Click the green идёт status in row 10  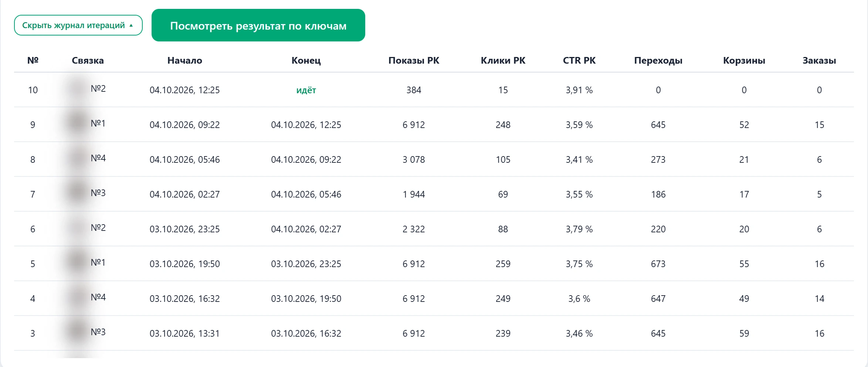(x=306, y=90)
